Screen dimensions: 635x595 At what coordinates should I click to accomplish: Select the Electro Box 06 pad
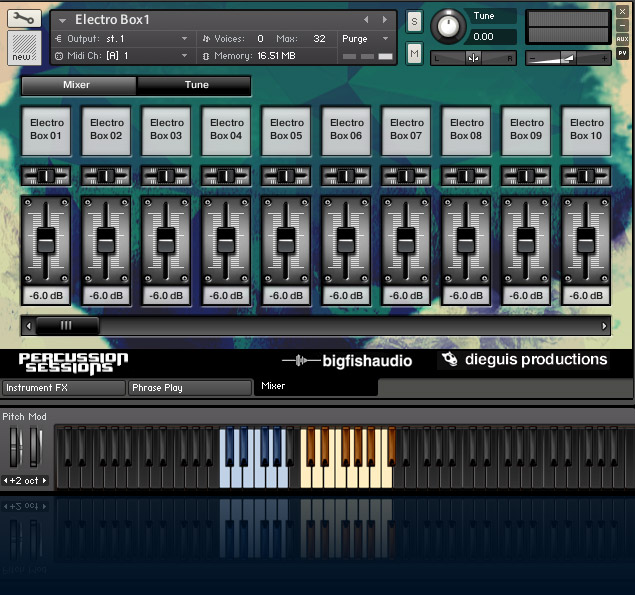(346, 130)
